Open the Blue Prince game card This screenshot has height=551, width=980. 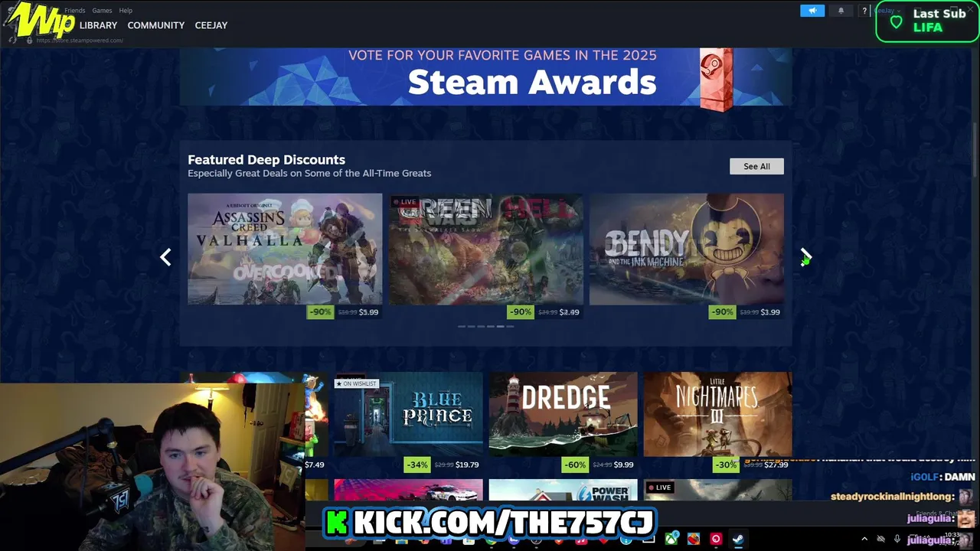(408, 414)
